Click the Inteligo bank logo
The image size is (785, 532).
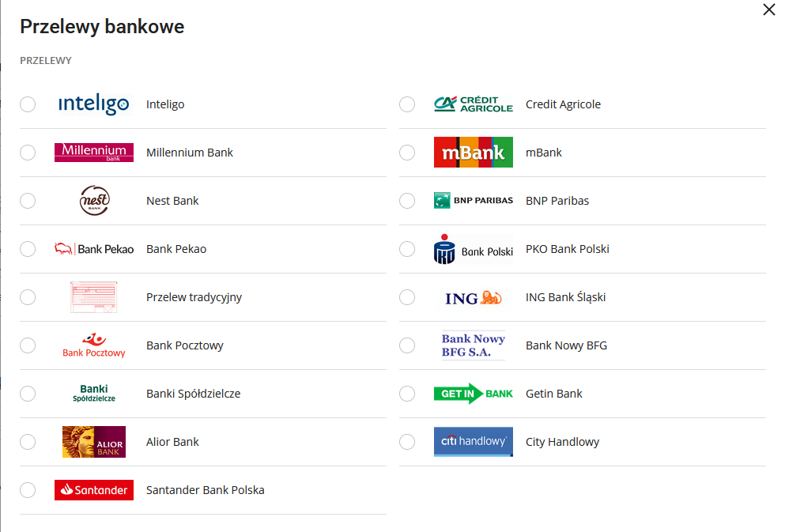tap(93, 104)
